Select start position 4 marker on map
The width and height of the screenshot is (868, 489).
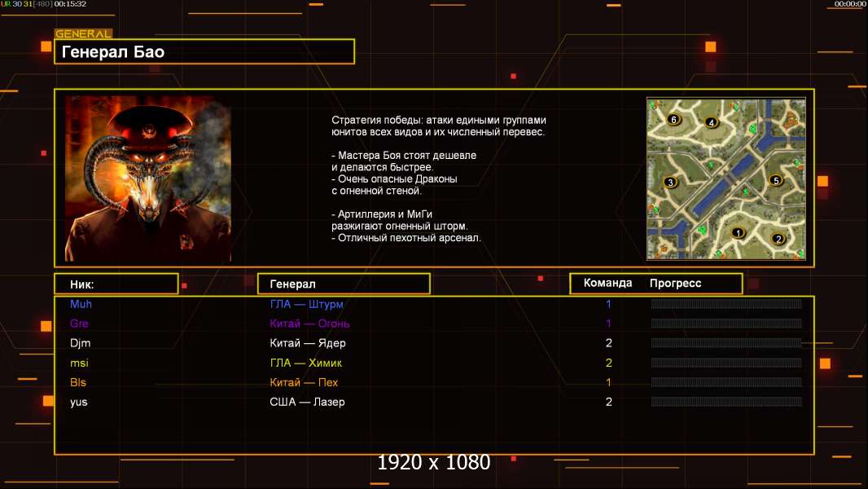click(x=712, y=123)
